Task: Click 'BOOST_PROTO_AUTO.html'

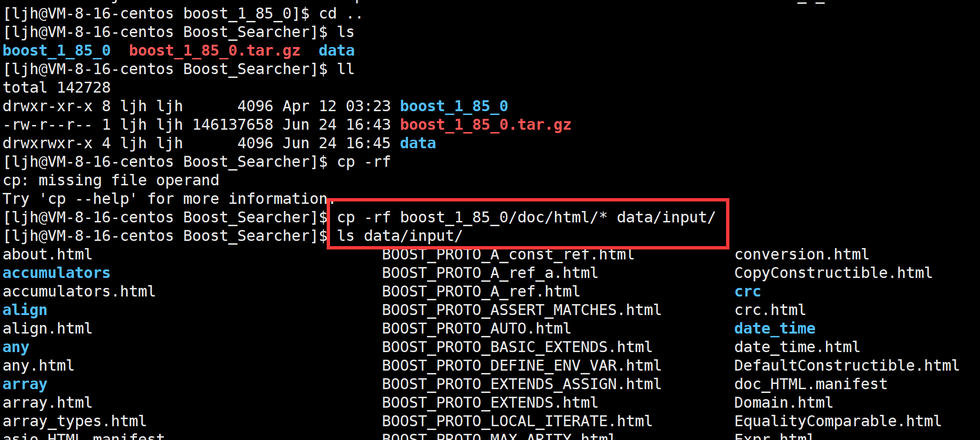Action: (x=476, y=328)
